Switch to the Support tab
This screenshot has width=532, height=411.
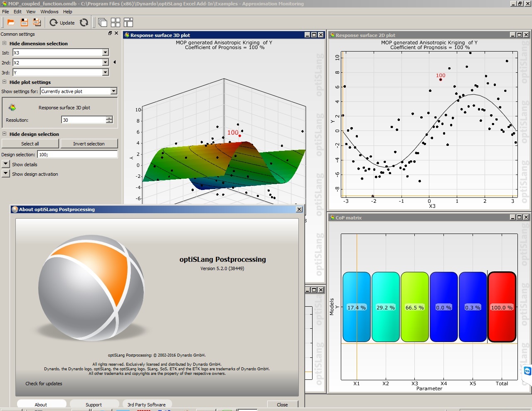(94, 404)
